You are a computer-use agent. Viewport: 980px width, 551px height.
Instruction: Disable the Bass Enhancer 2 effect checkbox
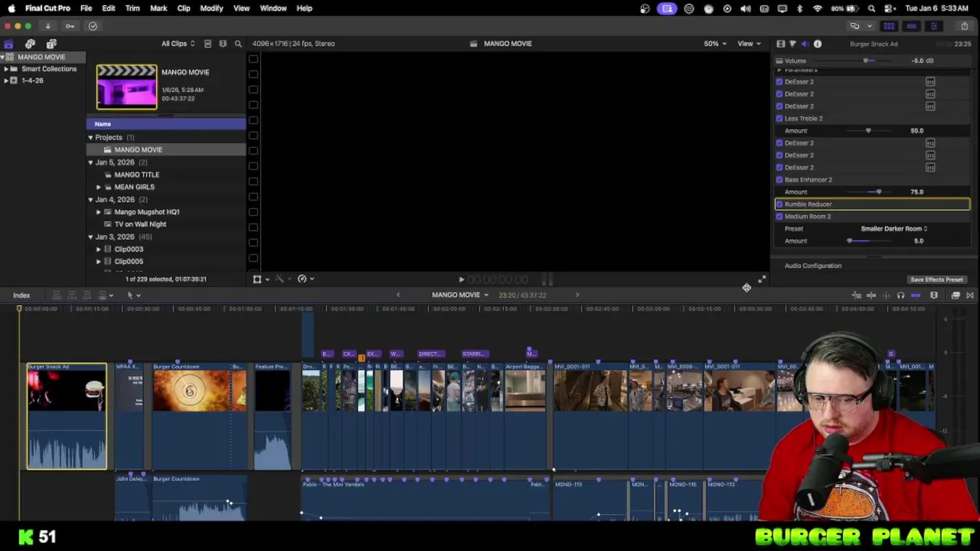[779, 180]
